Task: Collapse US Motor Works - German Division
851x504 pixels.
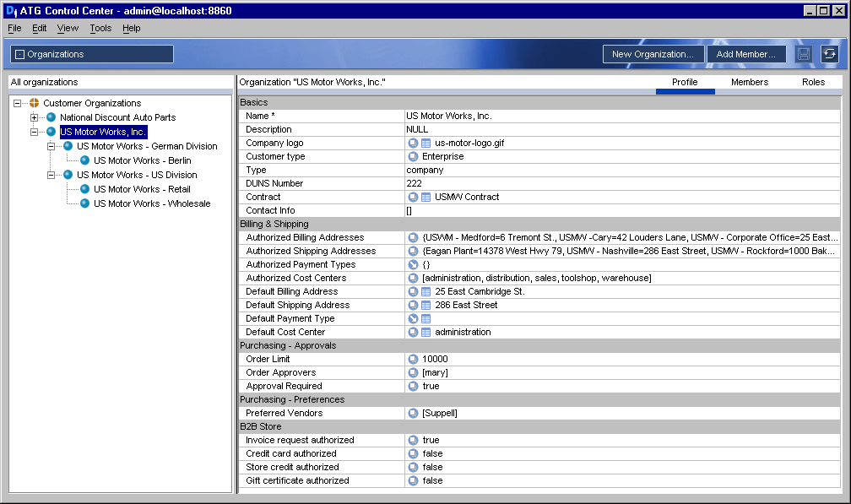Action: coord(51,146)
